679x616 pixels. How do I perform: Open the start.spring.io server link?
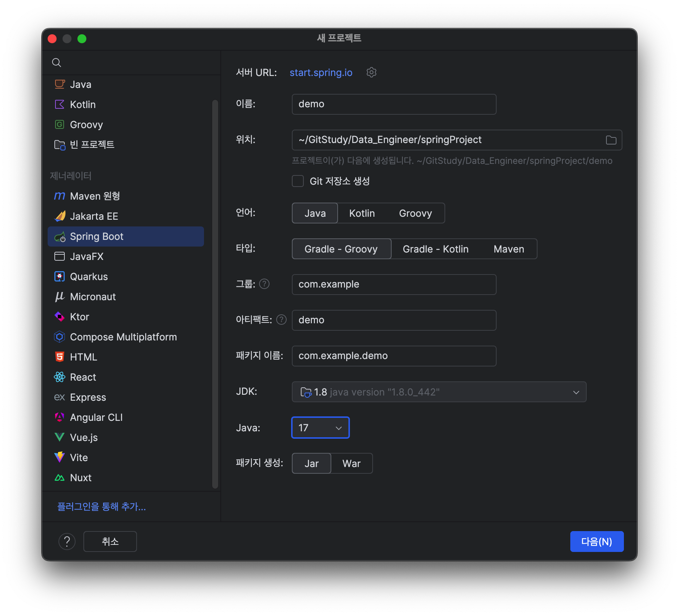pyautogui.click(x=321, y=72)
